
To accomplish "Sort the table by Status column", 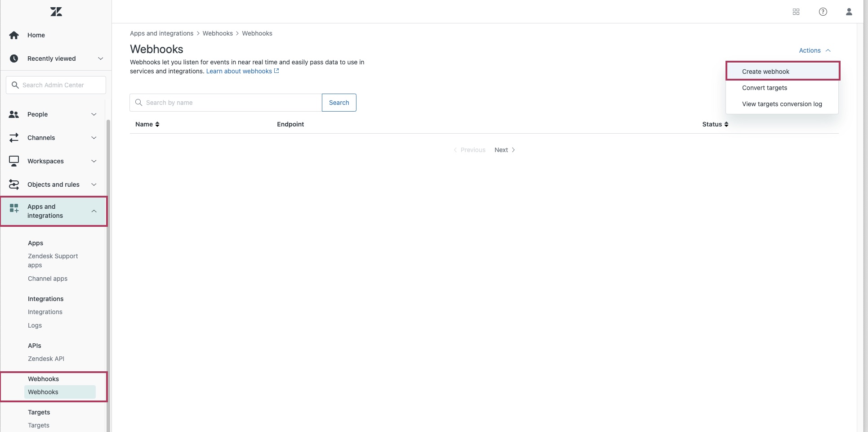I will tap(715, 124).
